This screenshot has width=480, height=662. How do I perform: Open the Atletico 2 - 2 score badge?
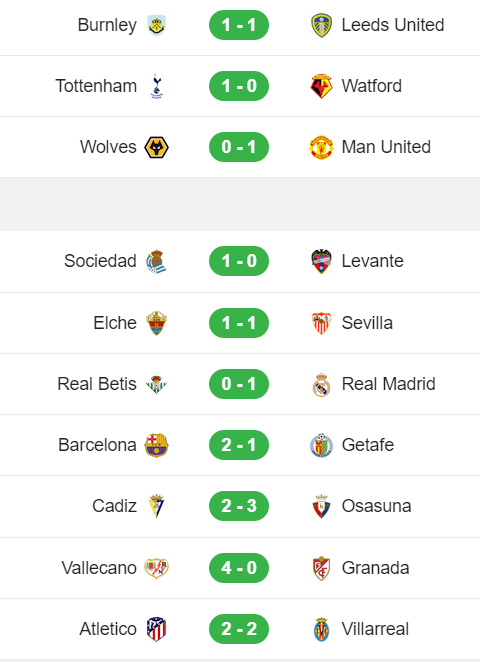click(239, 629)
